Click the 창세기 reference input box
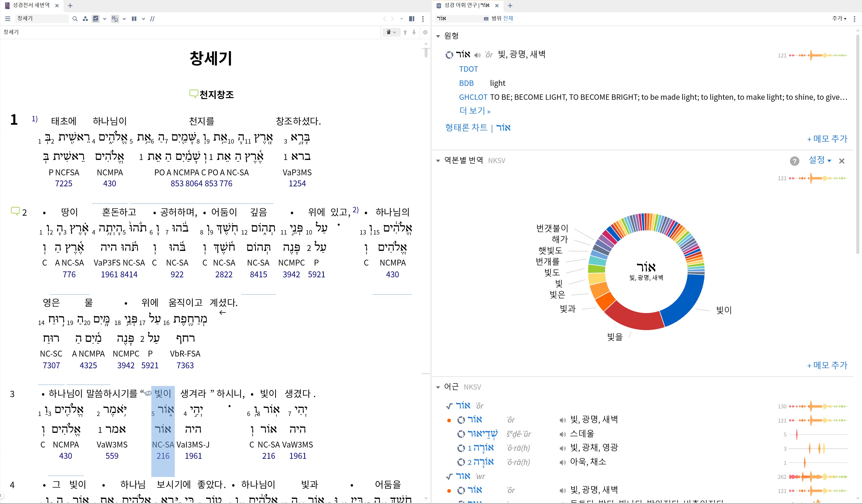Screen dimensions: 862x504 (x=42, y=19)
